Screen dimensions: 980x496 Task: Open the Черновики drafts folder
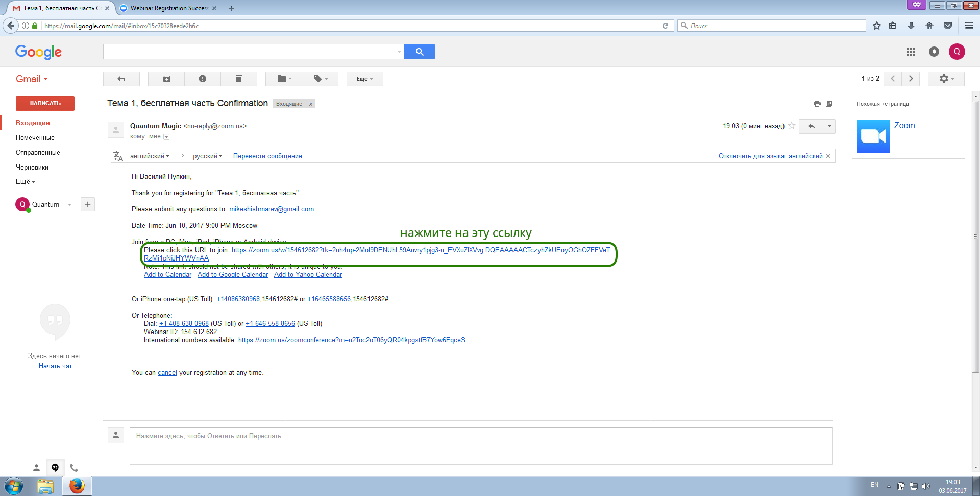tap(32, 168)
